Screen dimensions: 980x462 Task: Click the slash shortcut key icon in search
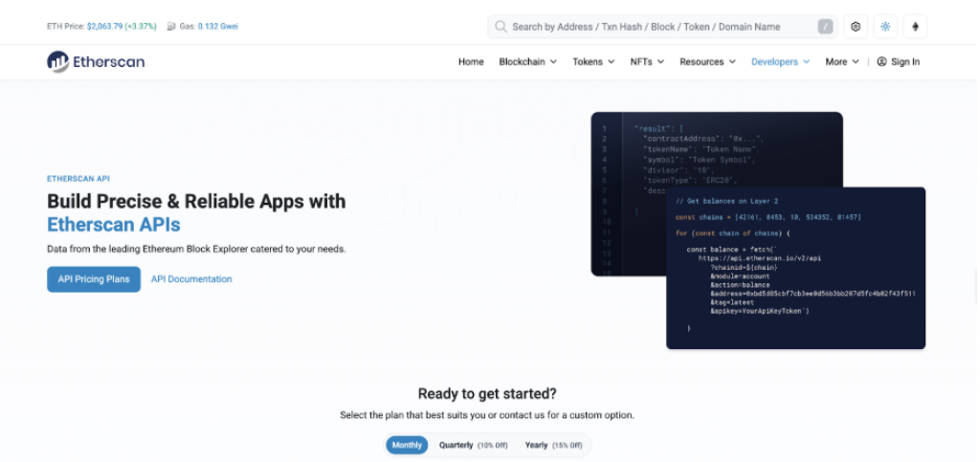[825, 27]
